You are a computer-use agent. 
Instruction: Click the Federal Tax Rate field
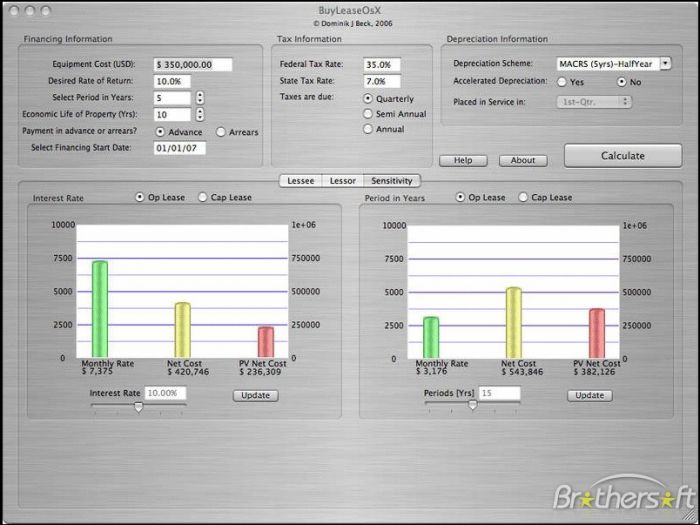click(x=382, y=65)
